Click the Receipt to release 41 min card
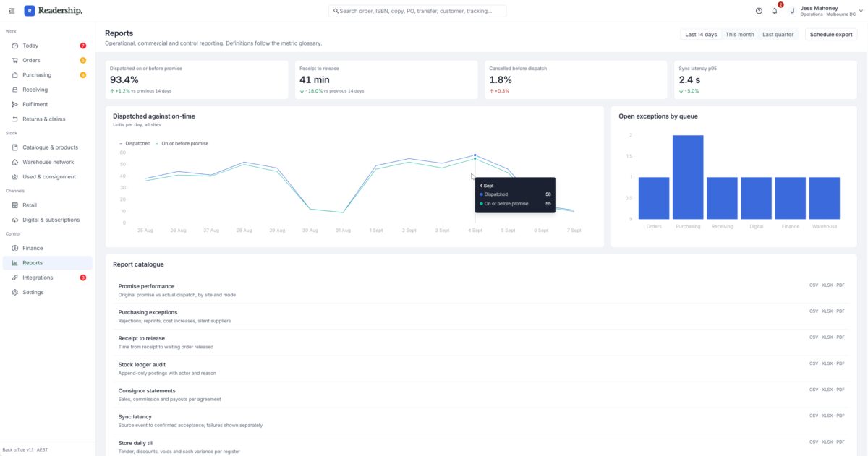Image resolution: width=868 pixels, height=456 pixels. (x=388, y=79)
